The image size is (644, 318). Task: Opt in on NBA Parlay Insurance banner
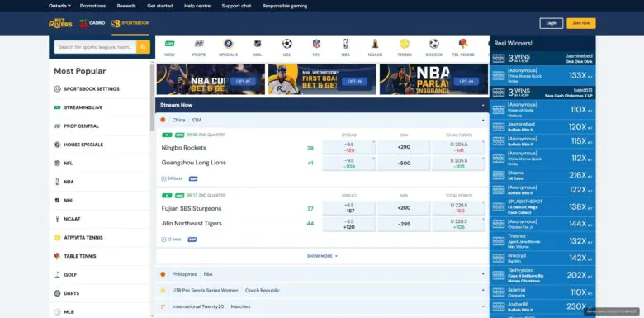point(466,81)
